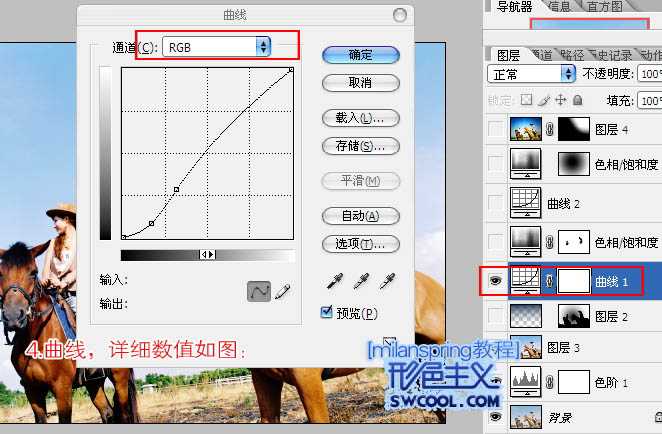
Task: Click the gradient bar toggle arrows
Action: tap(207, 255)
